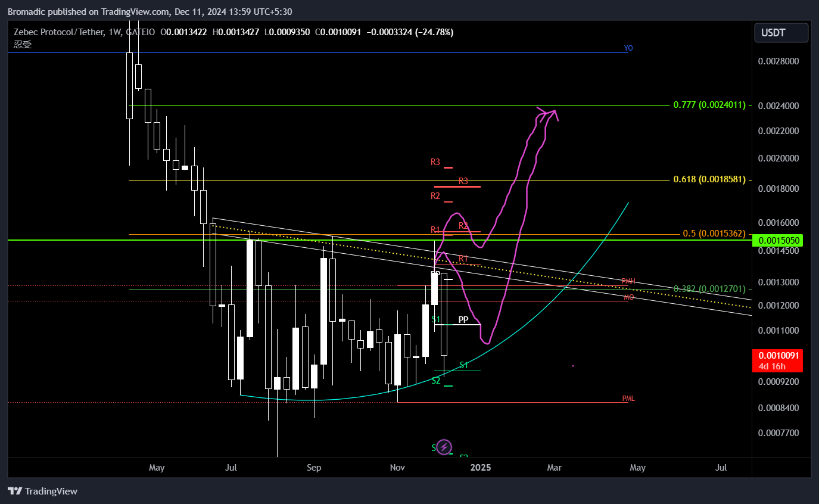Open the TradingView logo link
Image resolution: width=819 pixels, height=504 pixels.
[42, 491]
